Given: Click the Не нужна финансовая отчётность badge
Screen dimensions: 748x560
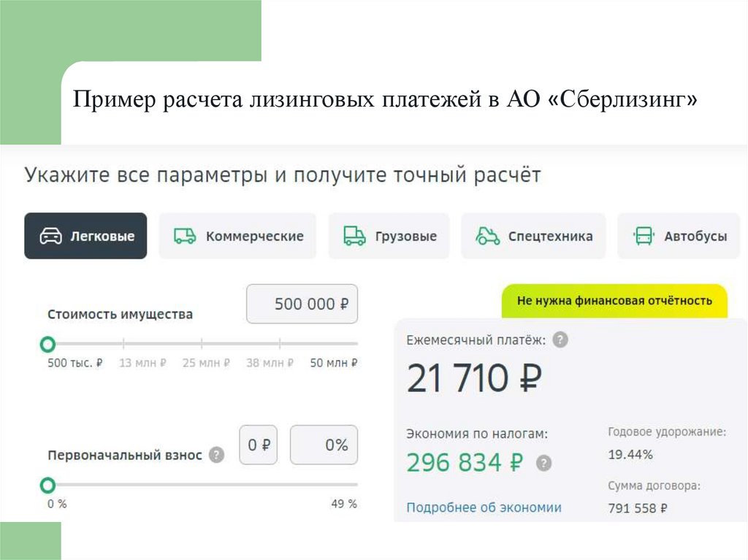Looking at the screenshot, I should [614, 301].
